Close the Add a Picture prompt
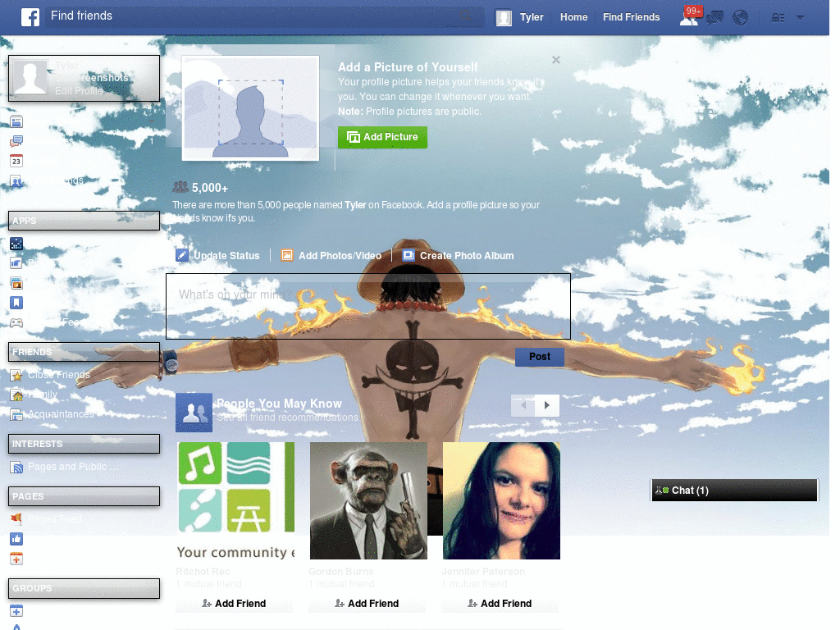840x630 pixels. pos(556,60)
